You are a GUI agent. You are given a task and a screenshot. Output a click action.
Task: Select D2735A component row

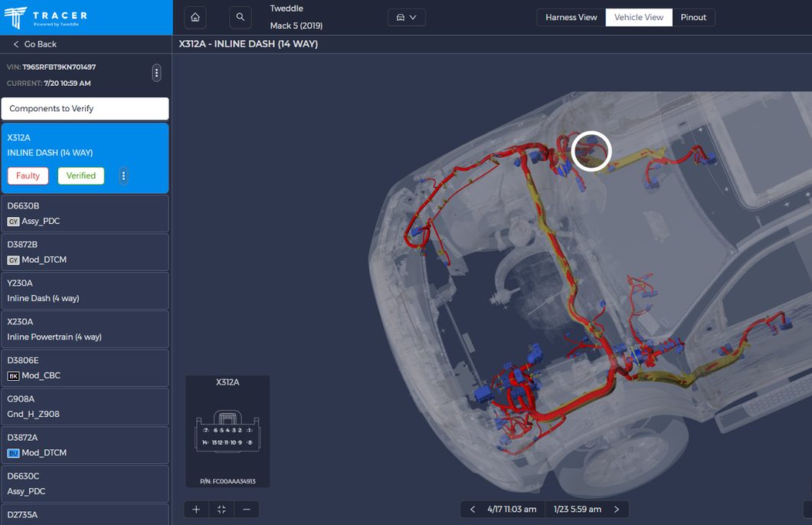tap(85, 514)
